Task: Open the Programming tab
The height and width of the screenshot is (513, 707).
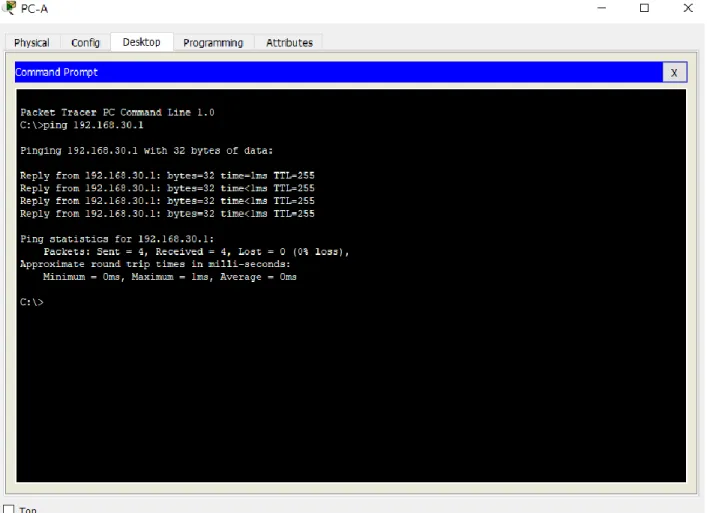Action: tap(213, 42)
